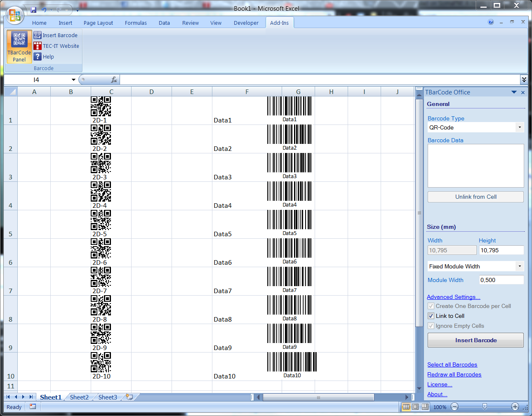Click the vertical scrollbar down arrow
Image resolution: width=532 pixels, height=416 pixels.
pos(419,388)
